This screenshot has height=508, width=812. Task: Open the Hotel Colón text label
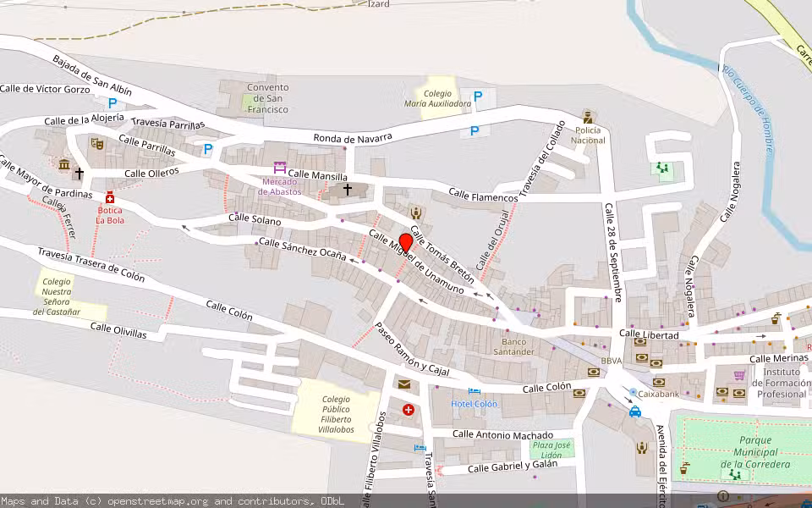tap(475, 404)
